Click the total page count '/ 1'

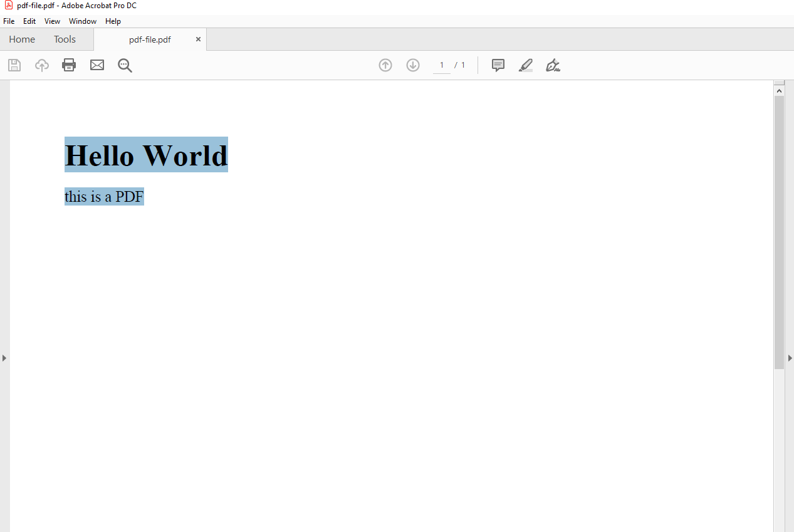coord(460,65)
